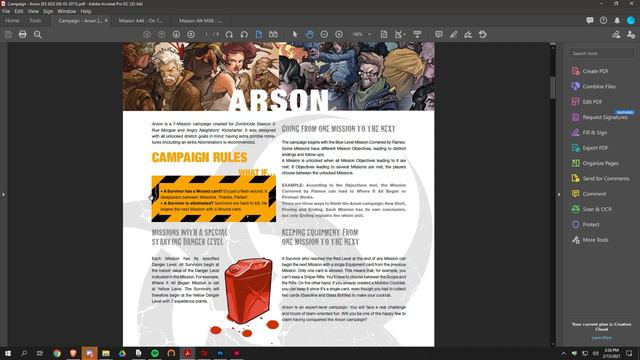The width and height of the screenshot is (640, 360).
Task: Open Find text with the magnifier icon
Action: click(x=38, y=35)
